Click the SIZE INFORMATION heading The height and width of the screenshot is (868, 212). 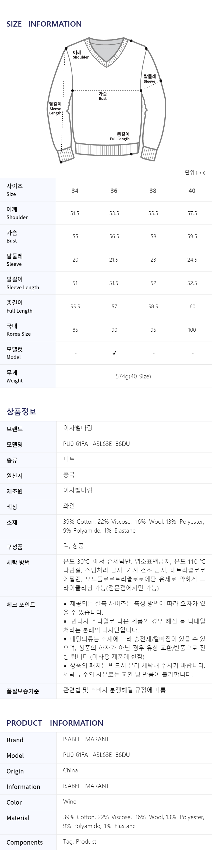click(44, 24)
